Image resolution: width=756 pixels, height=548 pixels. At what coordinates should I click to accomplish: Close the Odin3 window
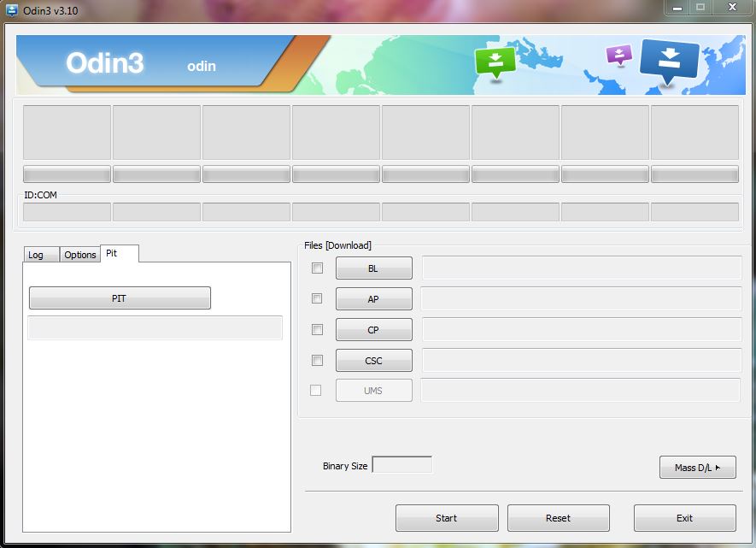pos(732,8)
